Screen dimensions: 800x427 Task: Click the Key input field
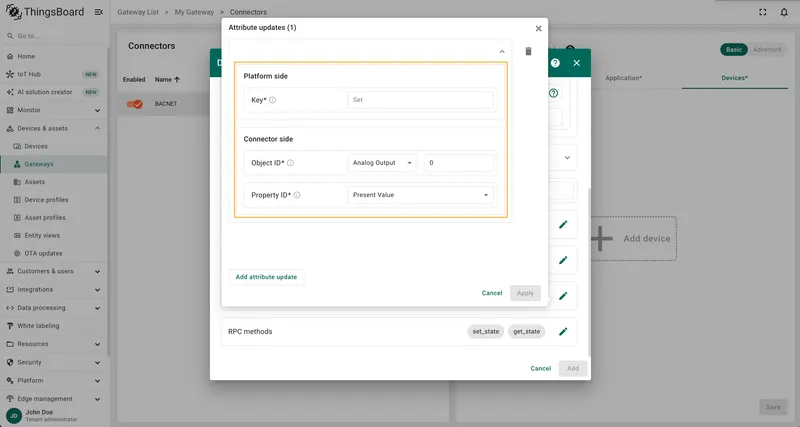(420, 100)
